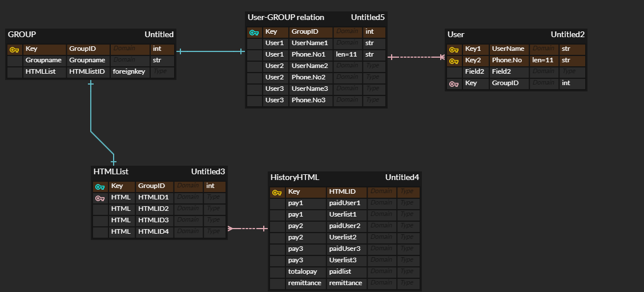This screenshot has height=292, width=644.
Task: Click yellow key icon beside Key1 UserName row
Action: click(454, 50)
